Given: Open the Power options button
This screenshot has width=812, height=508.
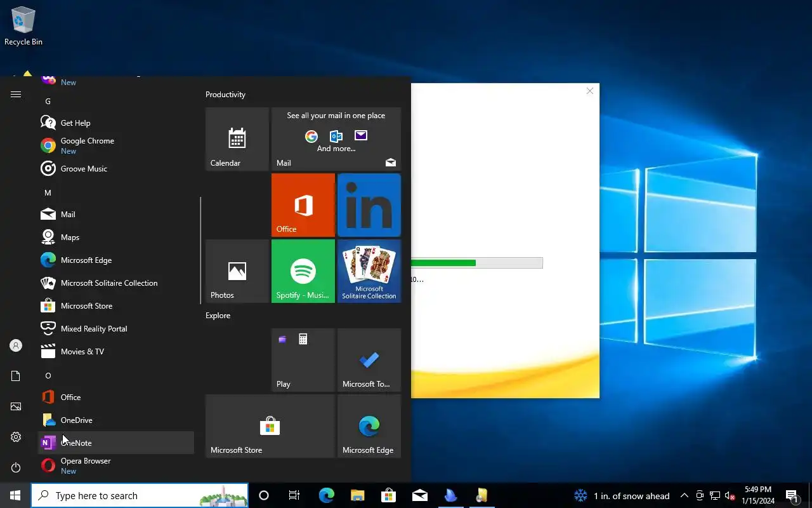Looking at the screenshot, I should coord(16,467).
